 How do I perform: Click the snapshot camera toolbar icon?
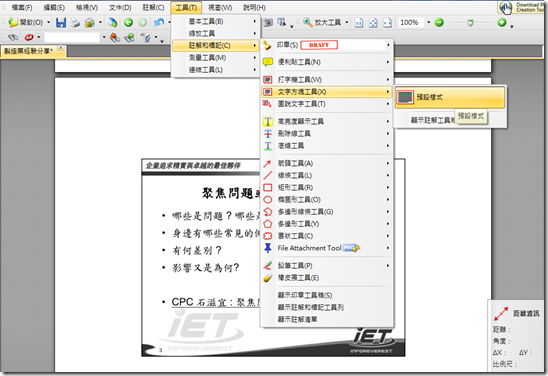coord(268,23)
